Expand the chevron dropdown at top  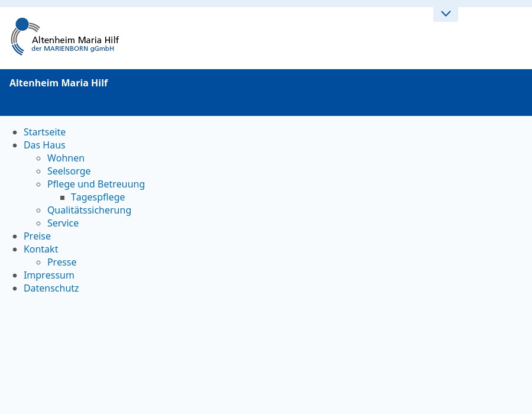click(x=446, y=14)
